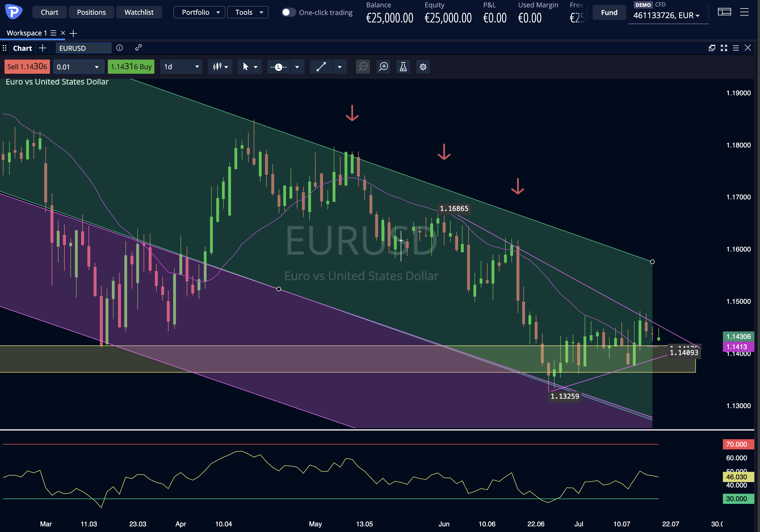Click the upper channel line endpoint handle
Viewport: 760px width, 532px height.
[652, 262]
